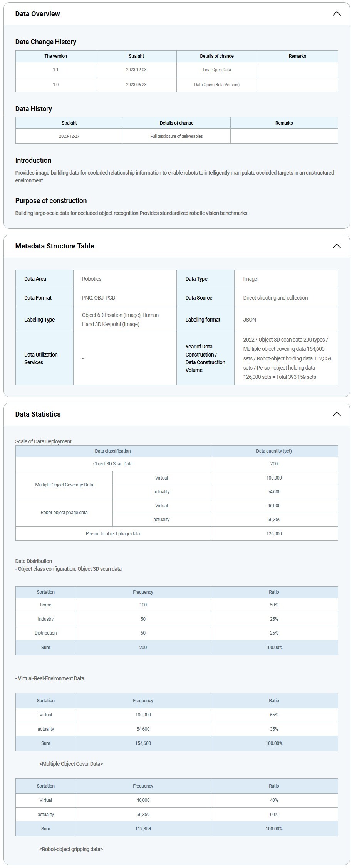The image size is (352, 868).
Task: Click the Data Statistics section title
Action: click(x=38, y=414)
